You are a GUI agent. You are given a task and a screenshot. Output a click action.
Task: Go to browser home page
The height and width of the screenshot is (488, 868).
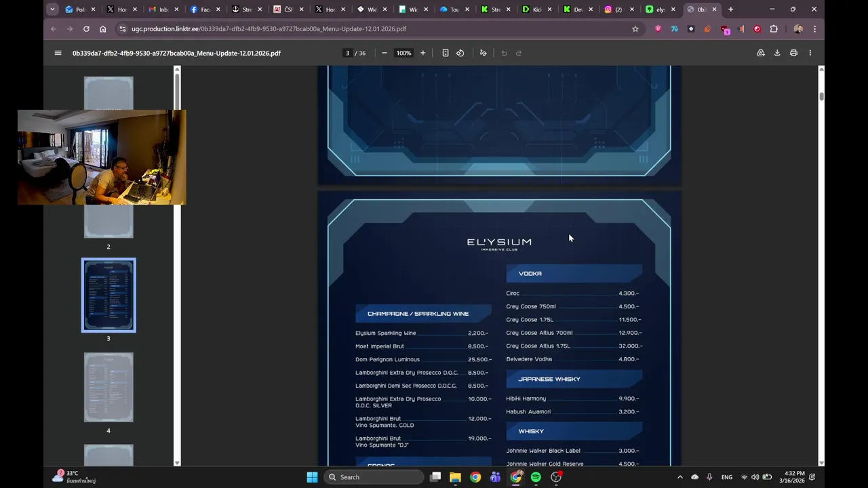[102, 29]
